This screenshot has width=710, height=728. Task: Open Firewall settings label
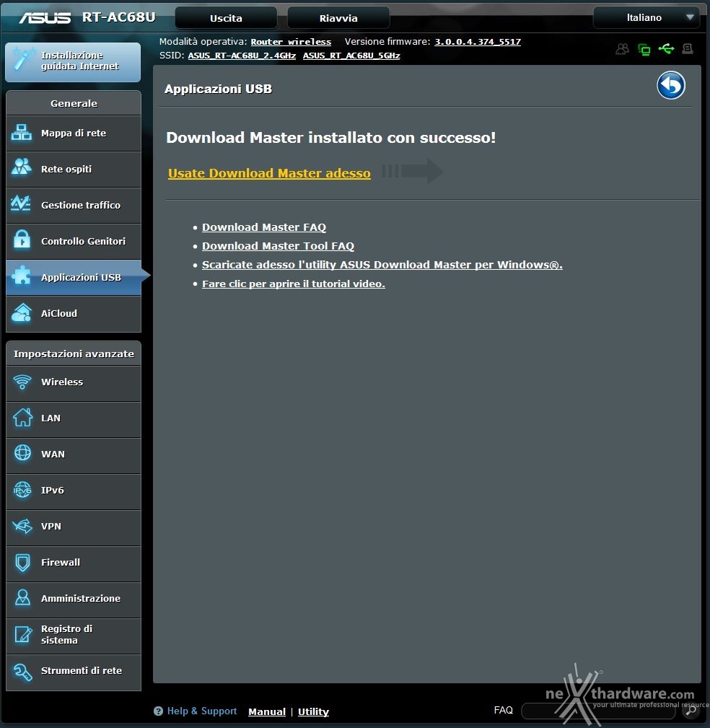pos(61,562)
